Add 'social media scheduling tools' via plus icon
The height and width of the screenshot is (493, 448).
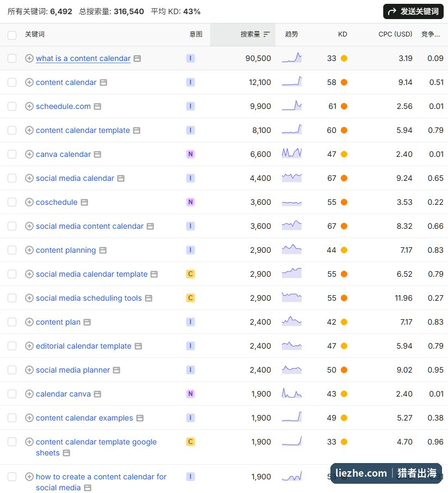pos(29,298)
